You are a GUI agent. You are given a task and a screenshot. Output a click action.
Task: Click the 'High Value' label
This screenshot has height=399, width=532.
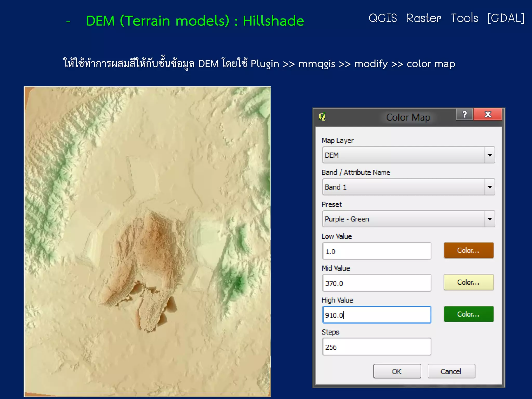point(337,300)
